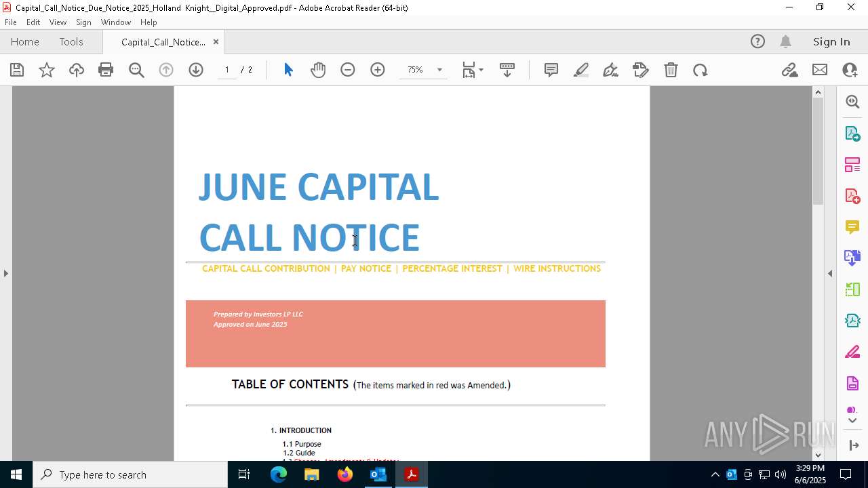The image size is (868, 488).
Task: Print the document using printer icon
Action: [106, 70]
